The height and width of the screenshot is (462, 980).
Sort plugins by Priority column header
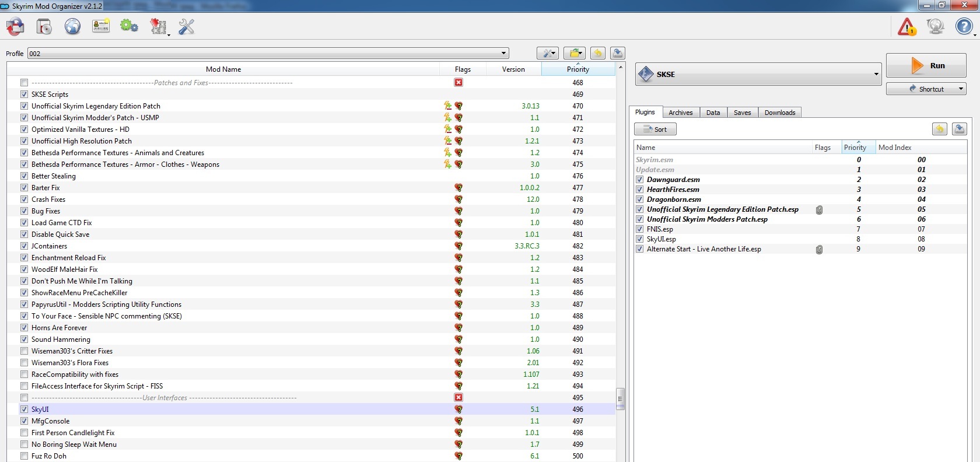coord(858,147)
